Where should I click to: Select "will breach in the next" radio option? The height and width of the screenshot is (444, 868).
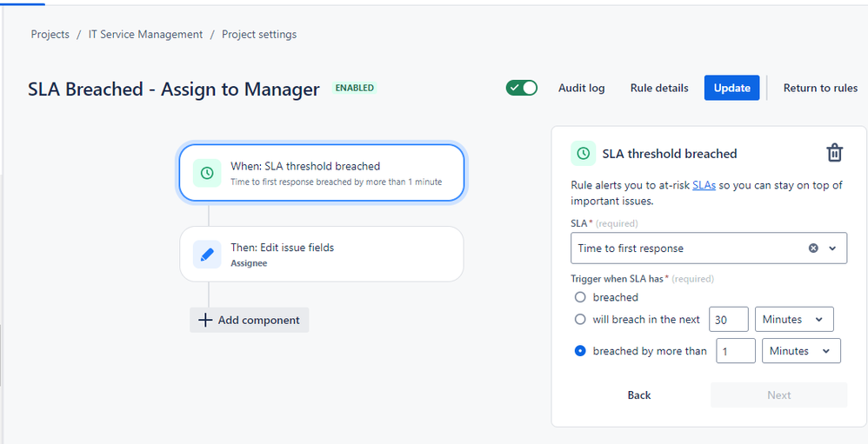[x=580, y=319]
